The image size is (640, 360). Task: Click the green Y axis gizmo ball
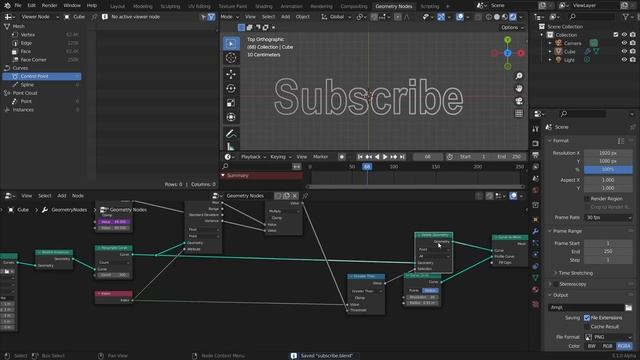[x=507, y=40]
